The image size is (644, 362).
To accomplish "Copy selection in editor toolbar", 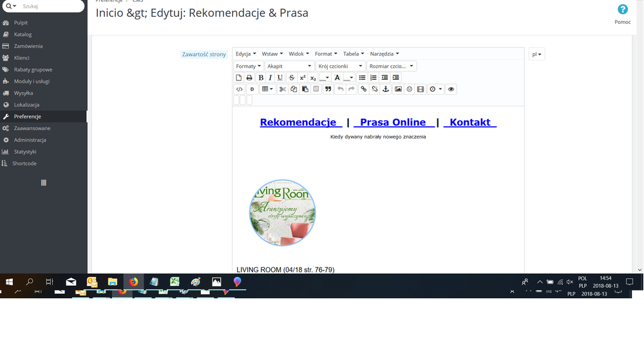I will pos(294,89).
